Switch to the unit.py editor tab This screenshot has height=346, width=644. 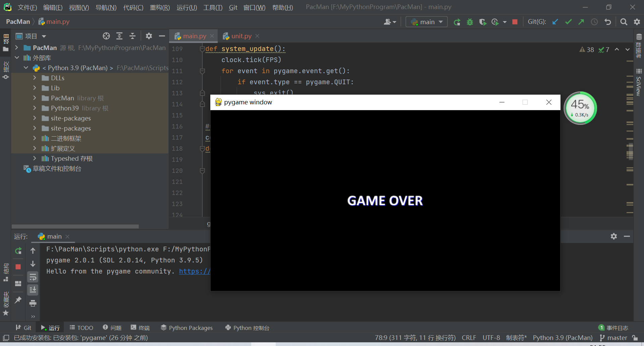[241, 36]
